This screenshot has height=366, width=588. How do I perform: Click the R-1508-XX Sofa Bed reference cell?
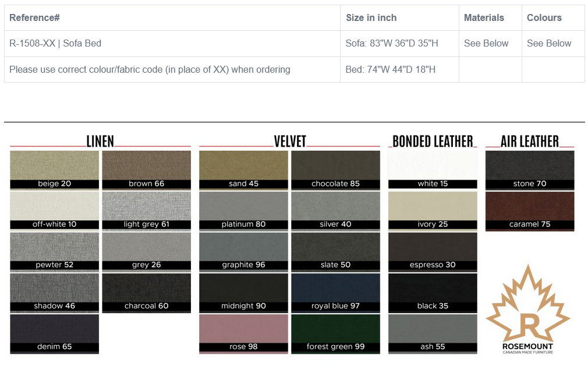[x=55, y=43]
